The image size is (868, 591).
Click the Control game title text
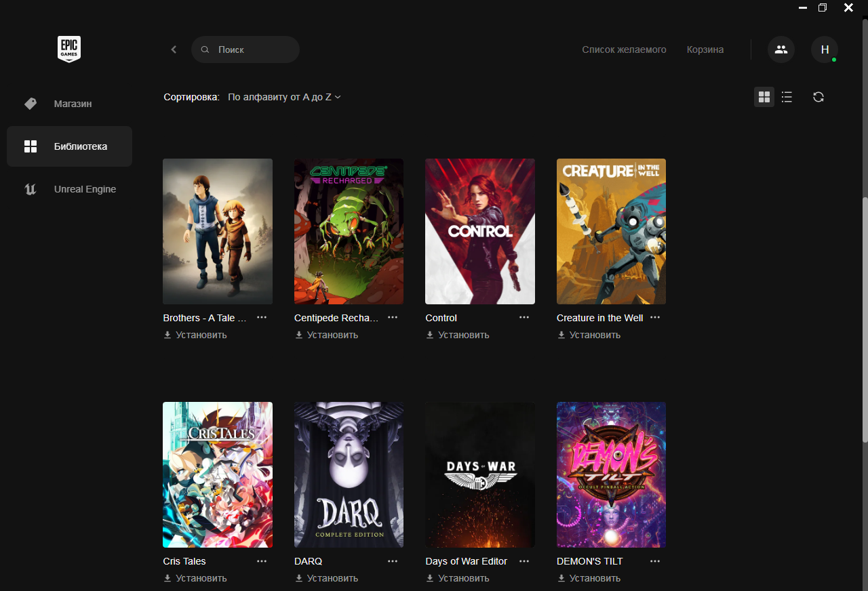tap(441, 318)
